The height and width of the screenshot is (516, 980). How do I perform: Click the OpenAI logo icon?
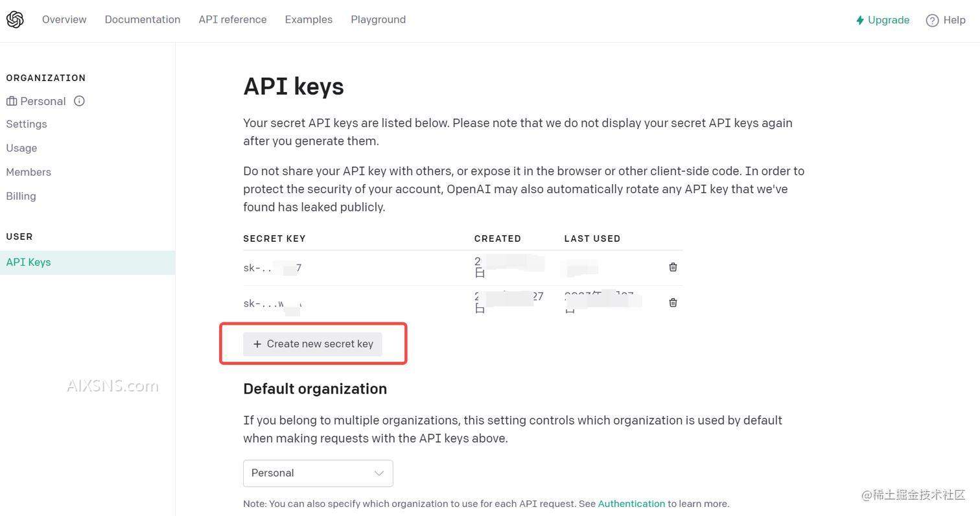(15, 19)
